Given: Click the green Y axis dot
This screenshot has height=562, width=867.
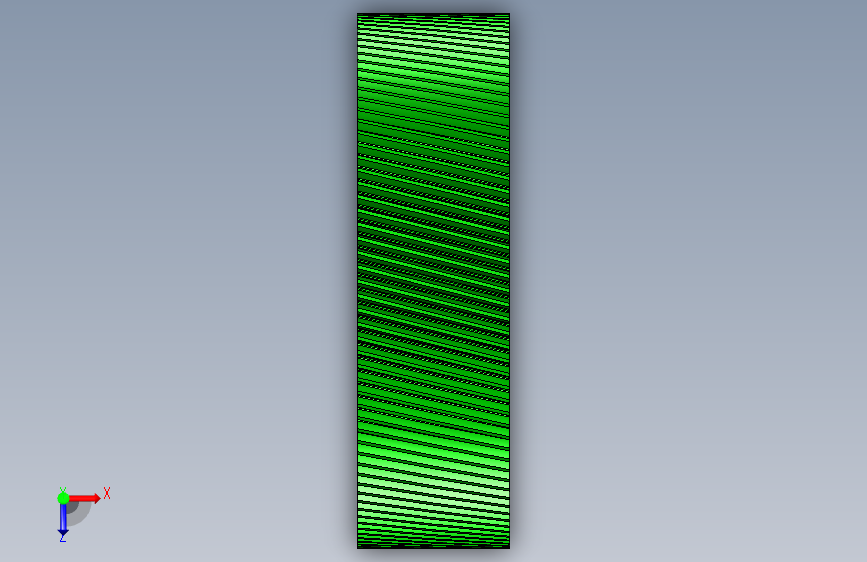Looking at the screenshot, I should (x=63, y=498).
